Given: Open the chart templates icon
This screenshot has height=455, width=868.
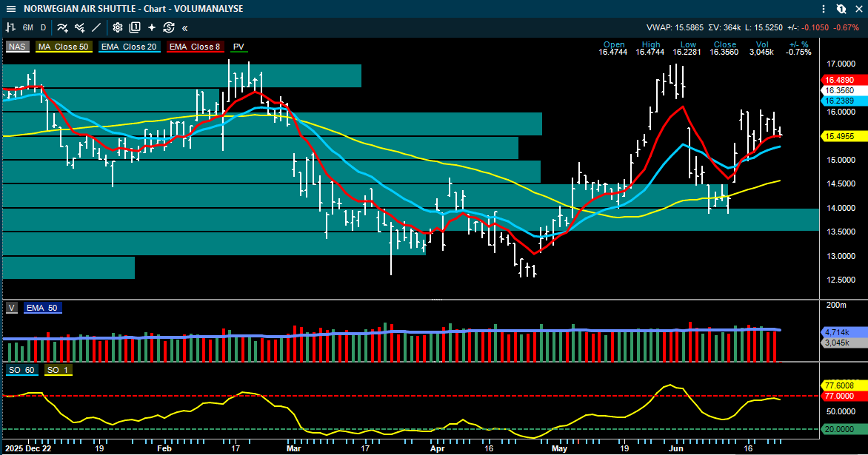Looking at the screenshot, I should click(135, 27).
